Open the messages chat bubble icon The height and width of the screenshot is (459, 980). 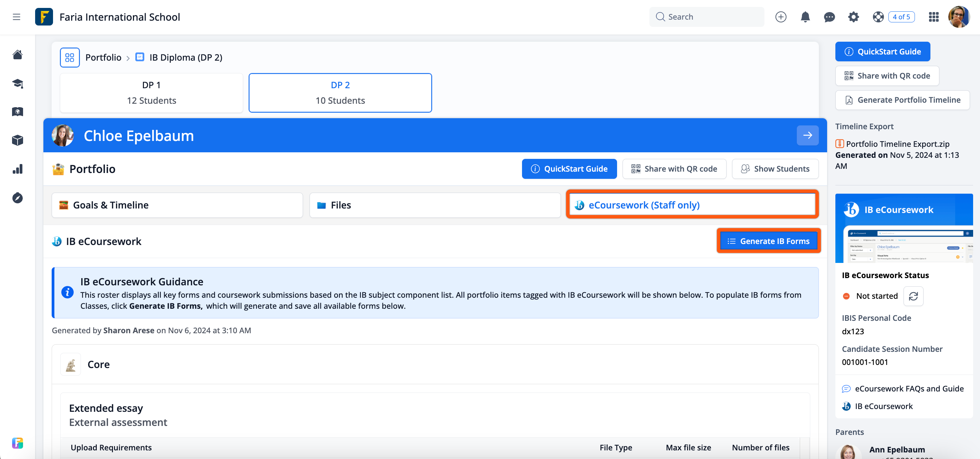click(x=829, y=17)
